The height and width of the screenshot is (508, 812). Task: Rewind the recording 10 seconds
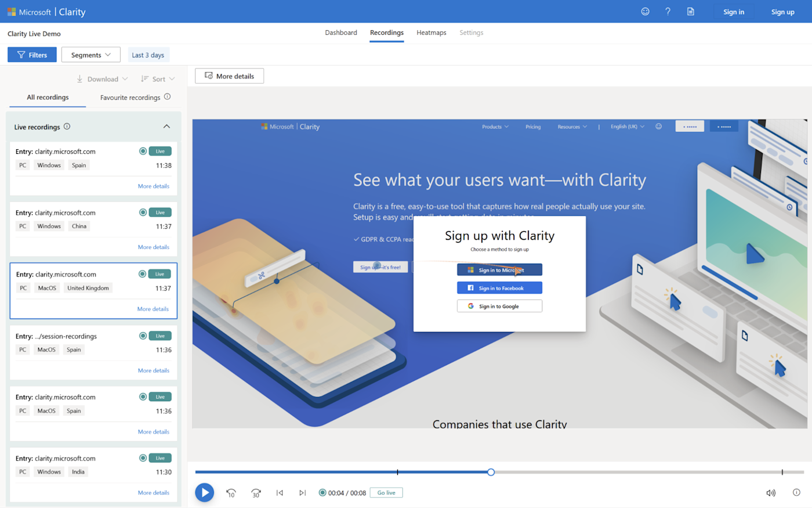pyautogui.click(x=231, y=493)
